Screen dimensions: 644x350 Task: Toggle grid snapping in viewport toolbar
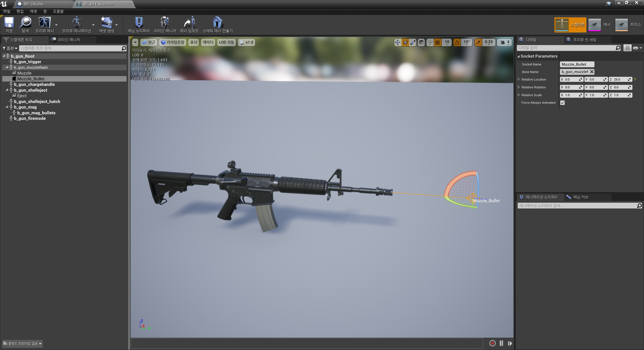[438, 42]
